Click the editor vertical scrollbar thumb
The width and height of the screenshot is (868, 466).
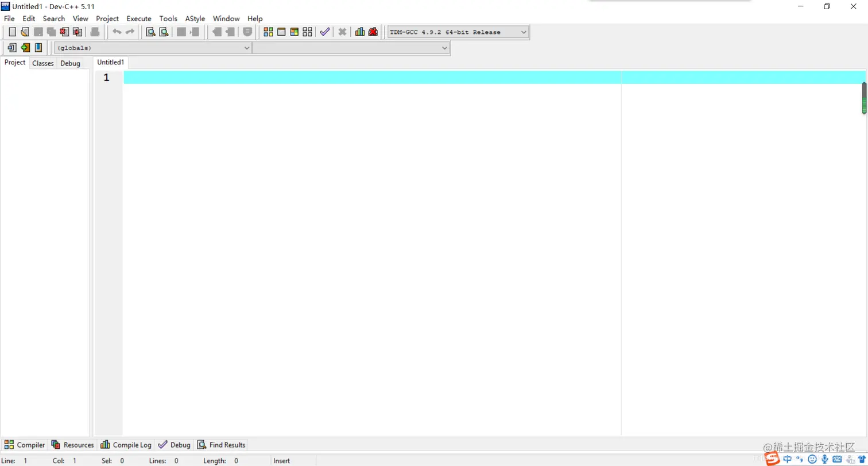tap(864, 98)
